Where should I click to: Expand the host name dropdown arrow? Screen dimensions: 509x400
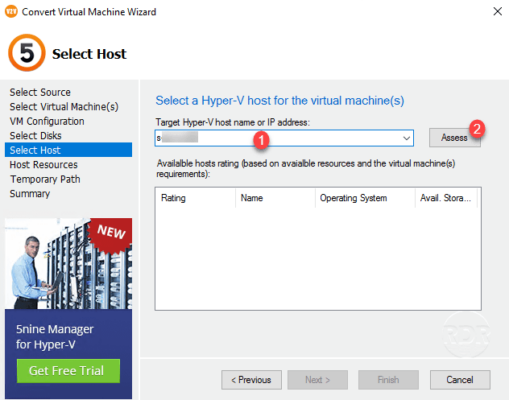406,138
